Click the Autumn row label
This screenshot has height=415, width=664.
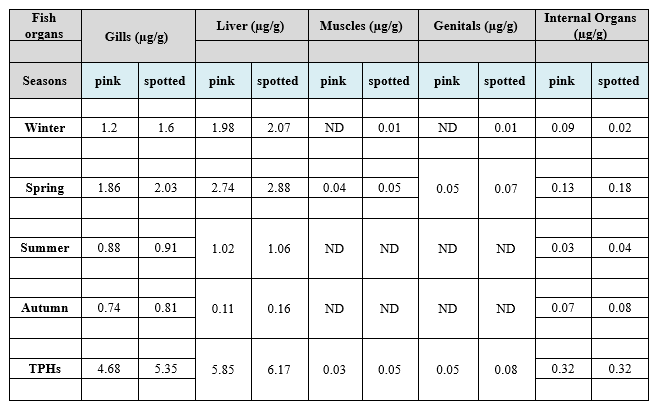click(44, 308)
